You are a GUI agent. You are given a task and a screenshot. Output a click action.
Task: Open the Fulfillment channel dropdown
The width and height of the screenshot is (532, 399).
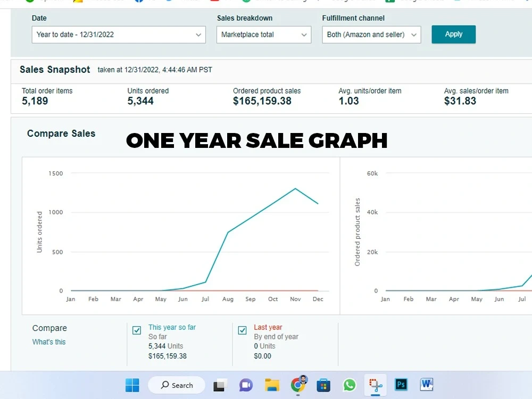[x=371, y=35]
